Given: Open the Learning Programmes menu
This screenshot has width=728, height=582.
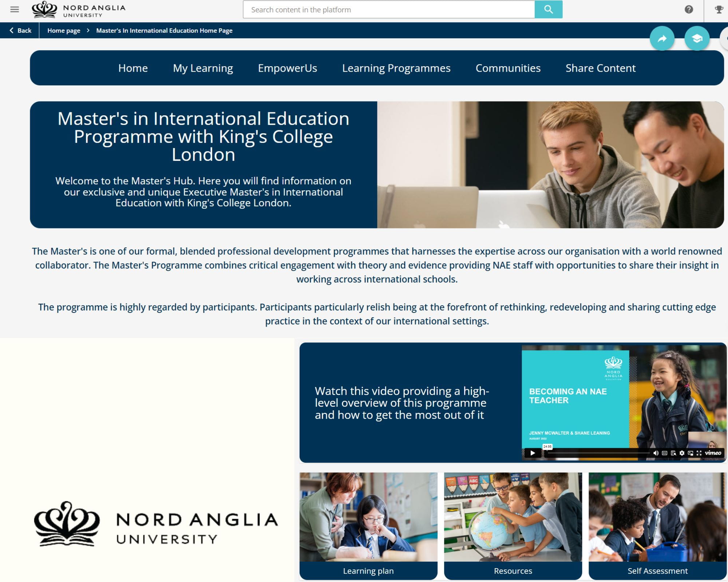Looking at the screenshot, I should point(396,68).
